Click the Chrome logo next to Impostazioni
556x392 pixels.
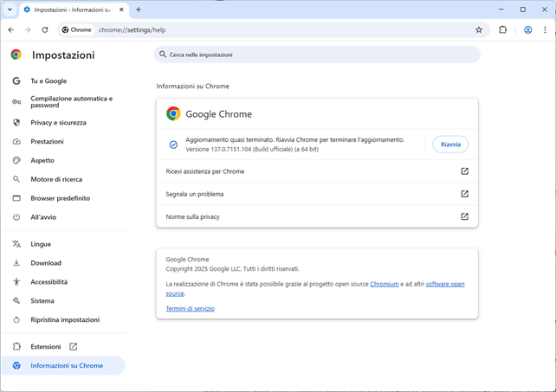[x=16, y=55]
